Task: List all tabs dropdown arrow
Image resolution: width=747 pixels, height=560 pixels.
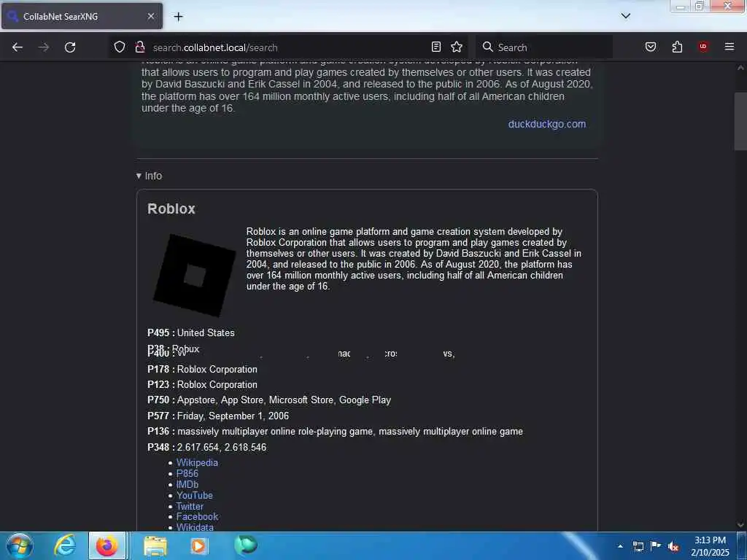Action: click(626, 16)
